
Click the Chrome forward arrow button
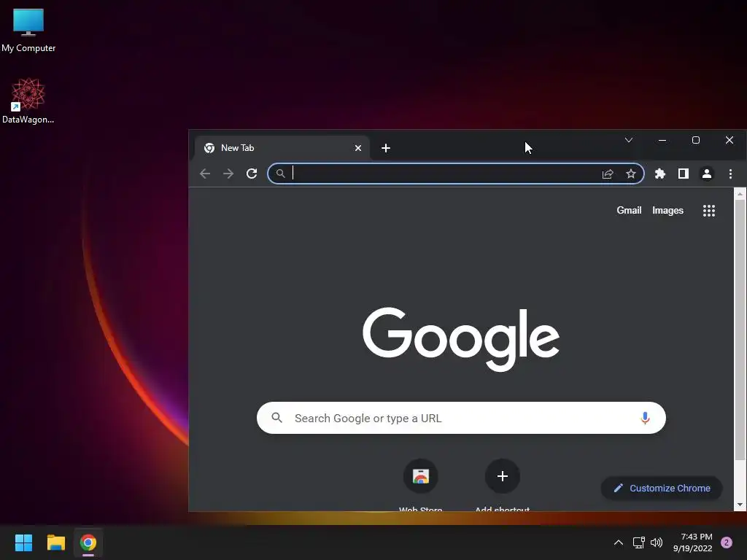(228, 174)
